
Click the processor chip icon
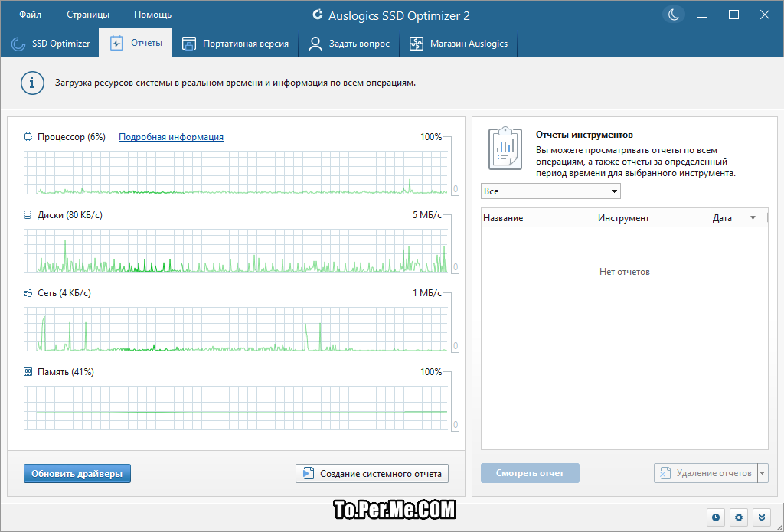point(28,137)
